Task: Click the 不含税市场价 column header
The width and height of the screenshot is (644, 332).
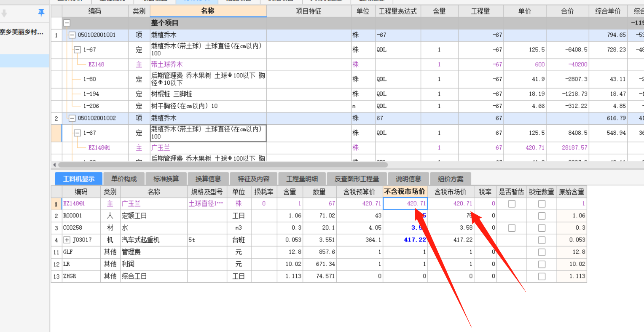Action: tap(405, 192)
